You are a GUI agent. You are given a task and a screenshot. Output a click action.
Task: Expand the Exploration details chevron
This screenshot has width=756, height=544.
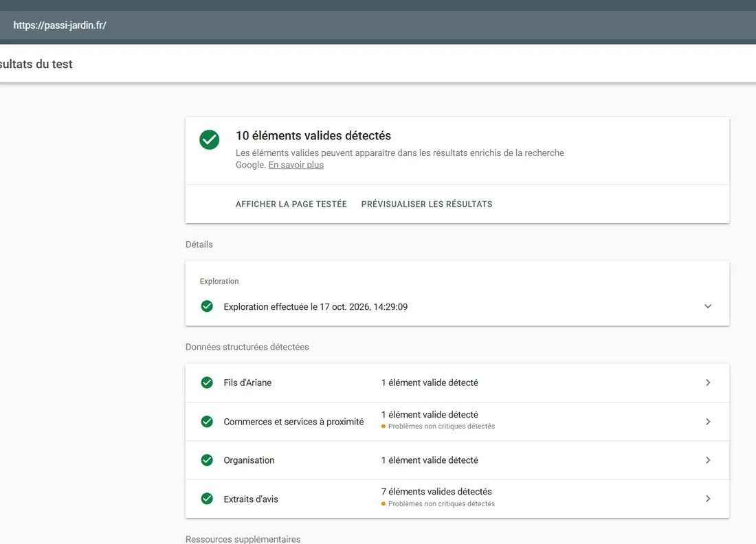[x=708, y=306]
